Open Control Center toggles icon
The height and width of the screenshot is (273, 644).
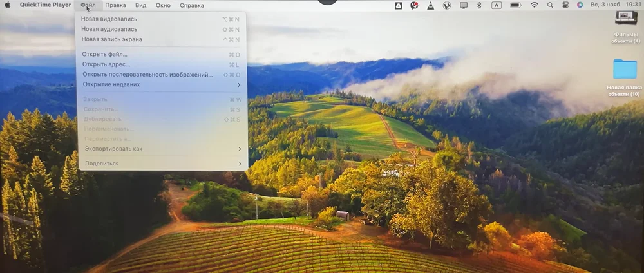565,5
